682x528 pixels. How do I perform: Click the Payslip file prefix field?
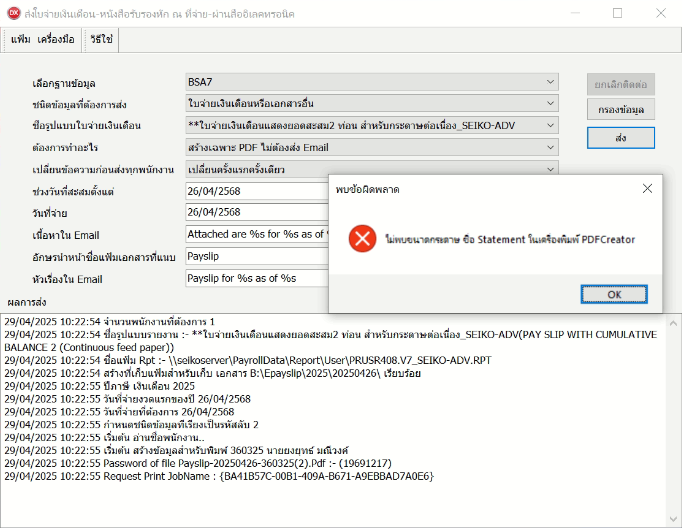[x=256, y=256]
